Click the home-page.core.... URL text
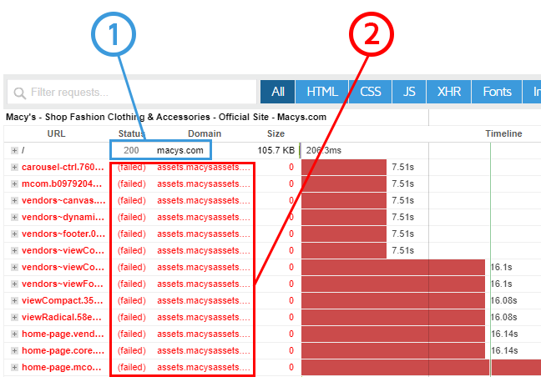Screen dimensions: 541x392 [x=63, y=350]
